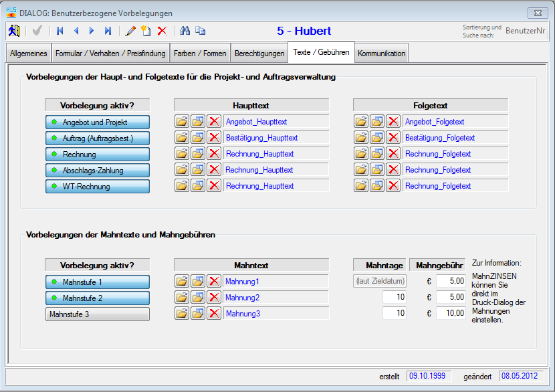Remove Mahnung2 text with red X
This screenshot has width=555, height=392.
(214, 298)
